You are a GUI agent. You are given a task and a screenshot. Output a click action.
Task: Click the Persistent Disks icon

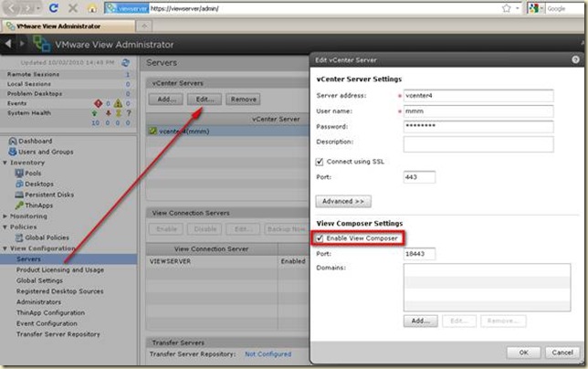tap(19, 195)
